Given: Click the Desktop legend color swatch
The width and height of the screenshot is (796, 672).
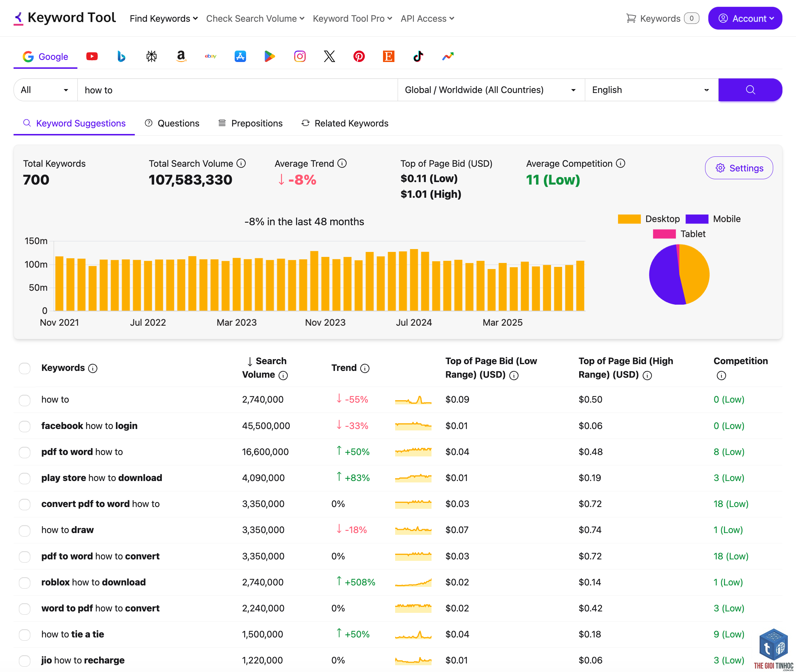Looking at the screenshot, I should 629,219.
